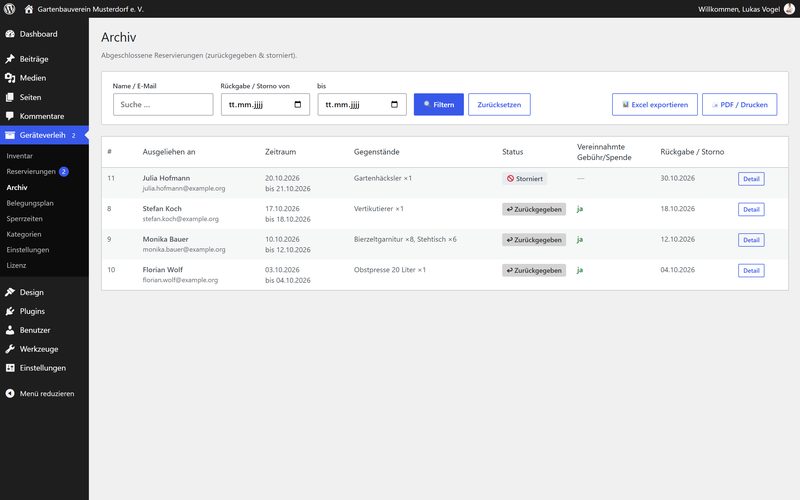Open Detail for Florian Wolf's reservation
The height and width of the screenshot is (500, 800).
(x=751, y=271)
